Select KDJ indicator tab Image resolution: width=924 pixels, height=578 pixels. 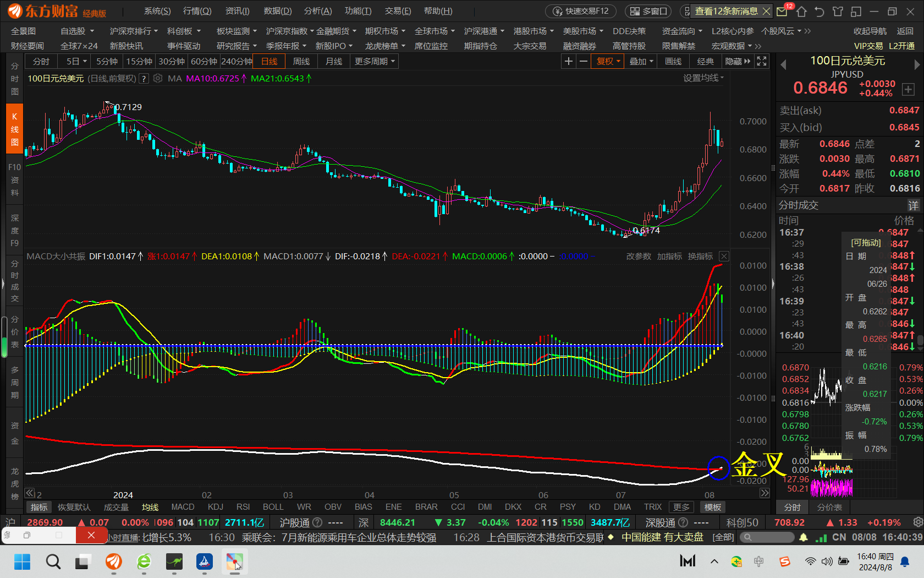pos(216,507)
